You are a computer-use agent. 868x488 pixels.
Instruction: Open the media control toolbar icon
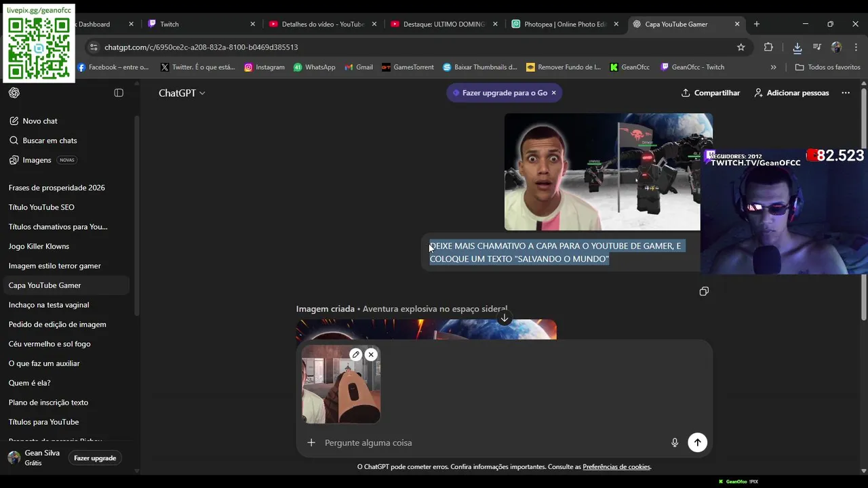pyautogui.click(x=817, y=47)
